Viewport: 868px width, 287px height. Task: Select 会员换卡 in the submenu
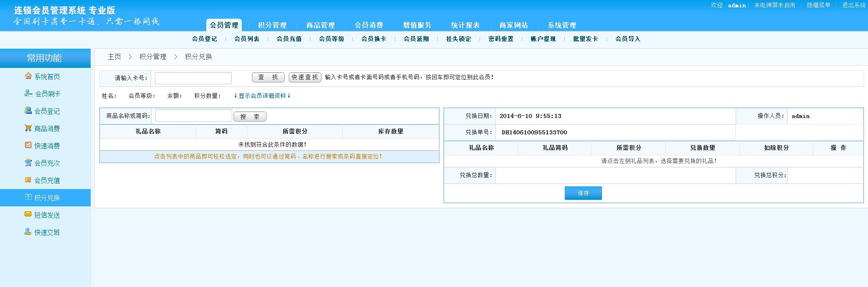[x=374, y=39]
